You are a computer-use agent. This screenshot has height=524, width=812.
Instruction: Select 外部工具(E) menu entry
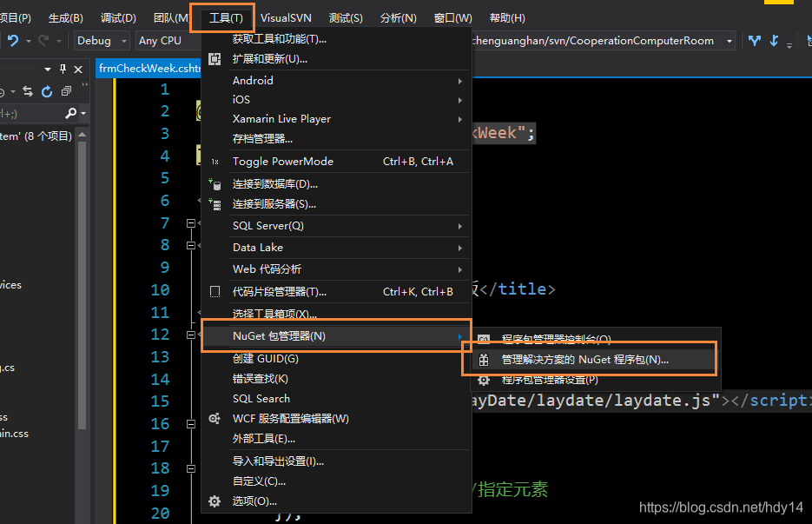[x=334, y=439]
